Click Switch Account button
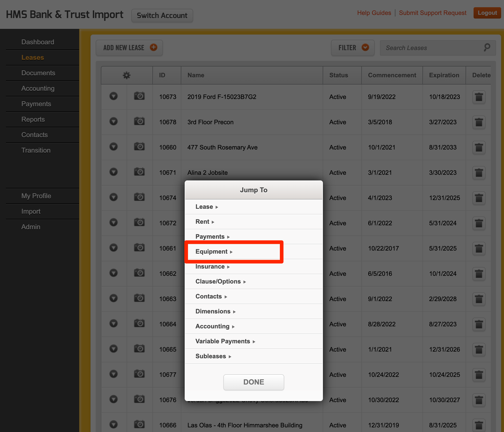Image resolution: width=504 pixels, height=432 pixels. click(162, 15)
